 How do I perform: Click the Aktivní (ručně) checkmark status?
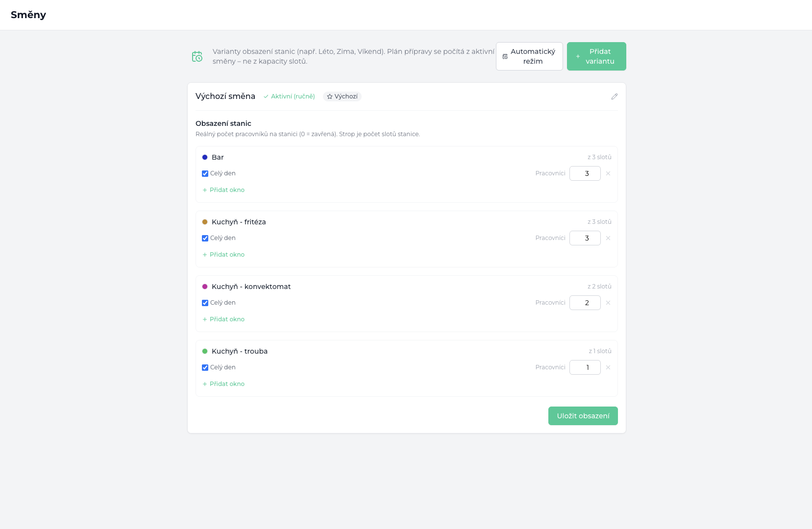click(289, 96)
